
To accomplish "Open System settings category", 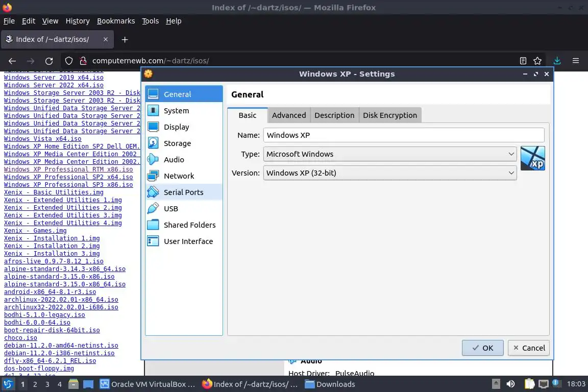I will pos(184,111).
